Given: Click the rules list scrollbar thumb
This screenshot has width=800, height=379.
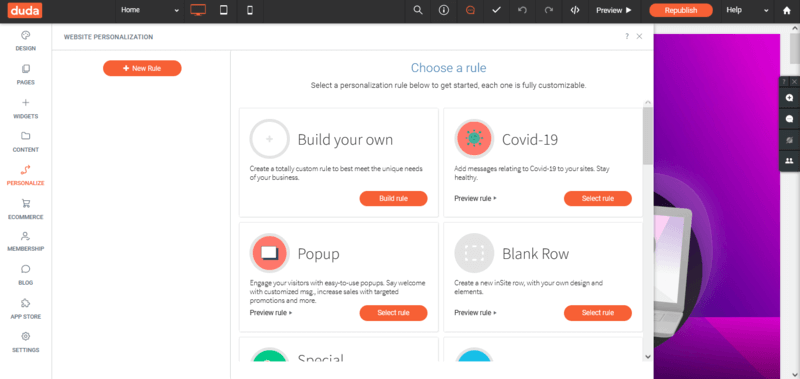Looking at the screenshot, I should tap(647, 136).
